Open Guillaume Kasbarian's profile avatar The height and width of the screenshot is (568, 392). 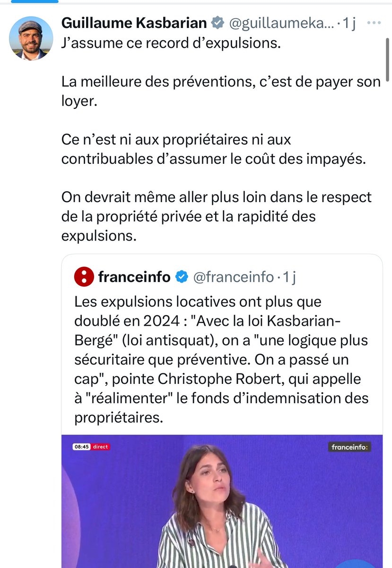31,38
